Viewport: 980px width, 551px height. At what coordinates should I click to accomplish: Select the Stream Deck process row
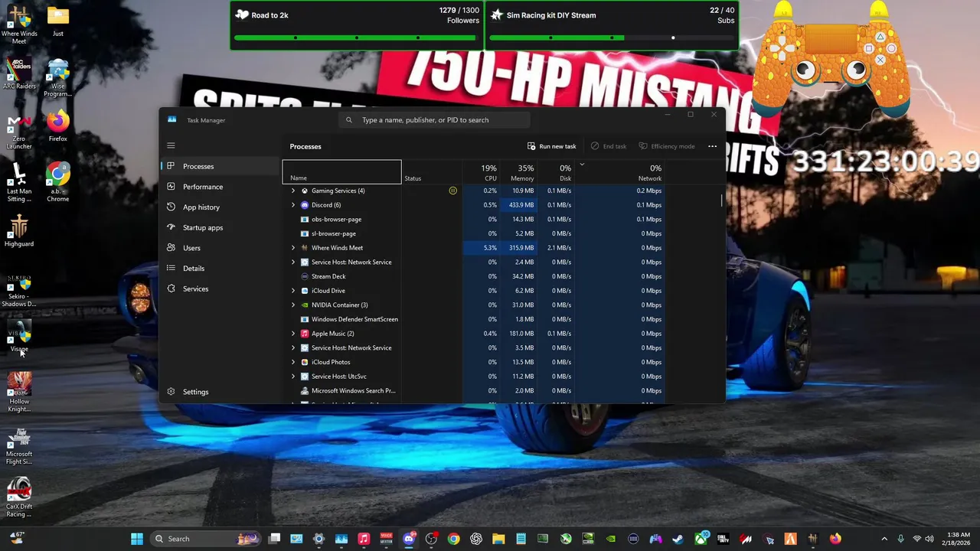point(473,276)
